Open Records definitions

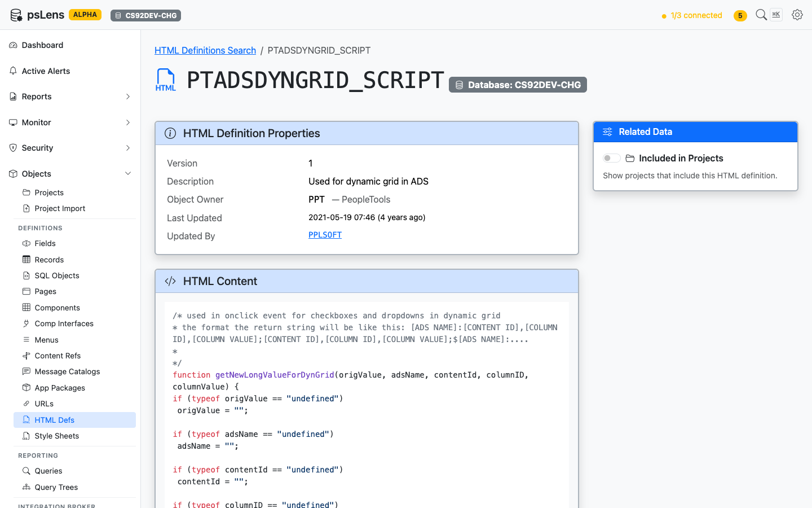coord(74,260)
